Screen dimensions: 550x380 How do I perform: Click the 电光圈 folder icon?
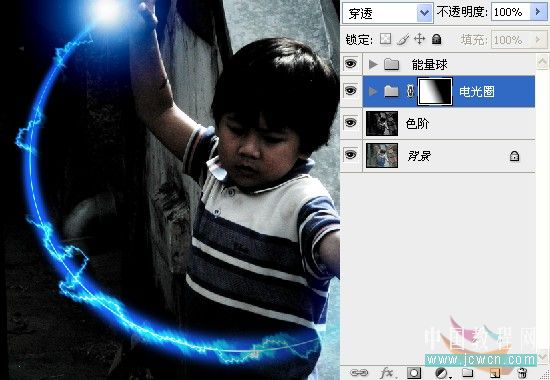(391, 92)
